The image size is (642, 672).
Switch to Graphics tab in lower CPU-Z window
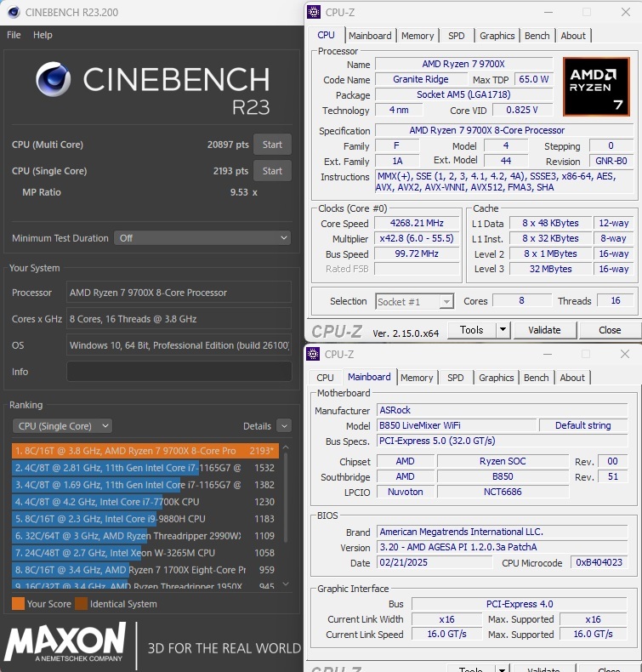[496, 378]
